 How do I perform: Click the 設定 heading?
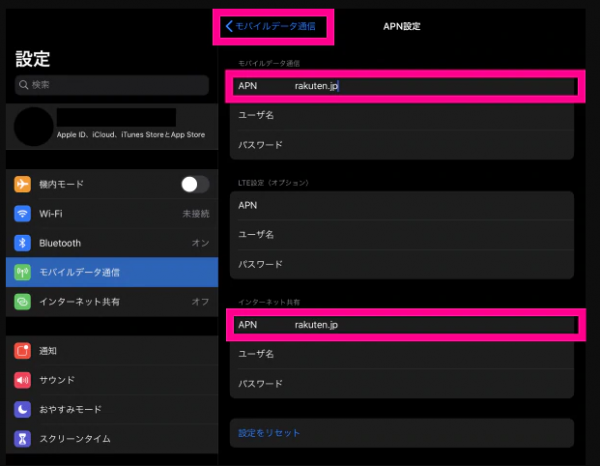click(x=33, y=59)
